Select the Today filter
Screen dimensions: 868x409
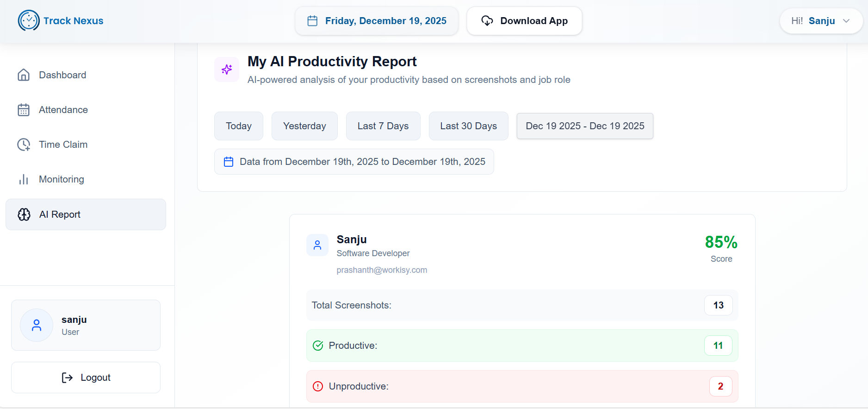(239, 126)
